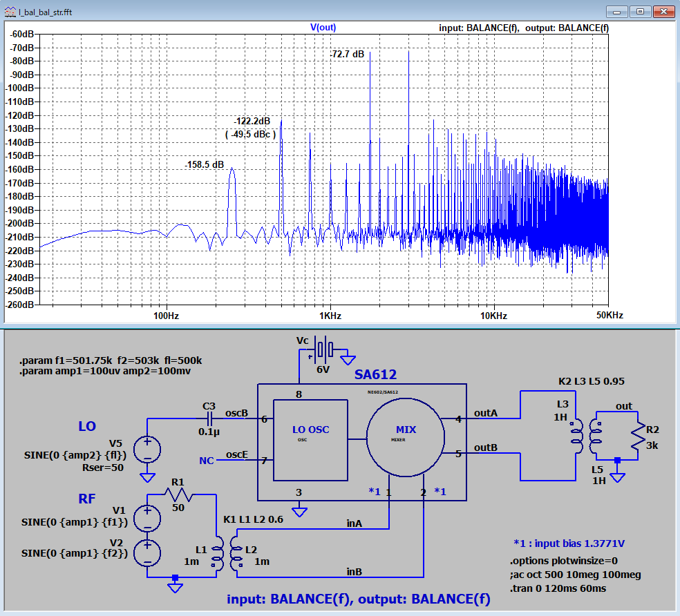Click the 100Hz frequency axis label

(166, 316)
